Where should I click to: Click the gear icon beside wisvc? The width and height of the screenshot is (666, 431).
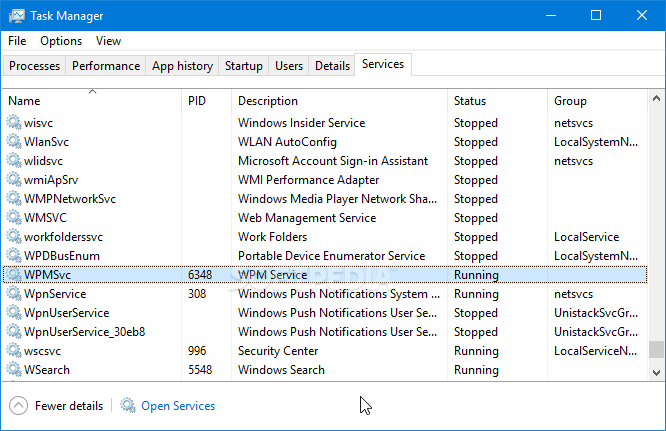click(14, 122)
